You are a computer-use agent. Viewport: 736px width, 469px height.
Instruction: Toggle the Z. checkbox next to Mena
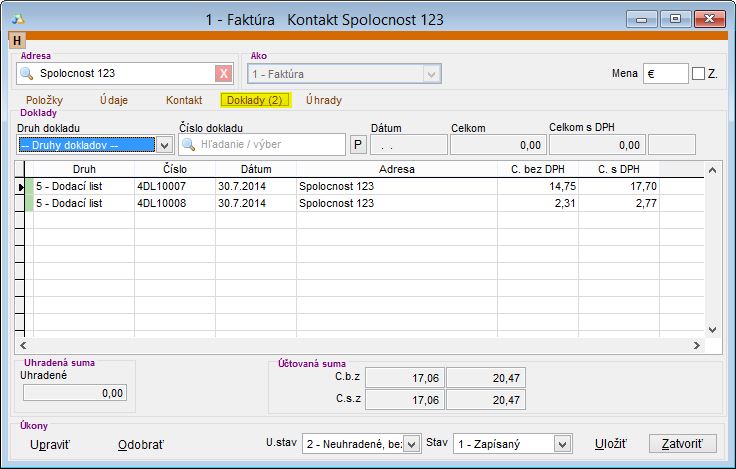[x=699, y=74]
